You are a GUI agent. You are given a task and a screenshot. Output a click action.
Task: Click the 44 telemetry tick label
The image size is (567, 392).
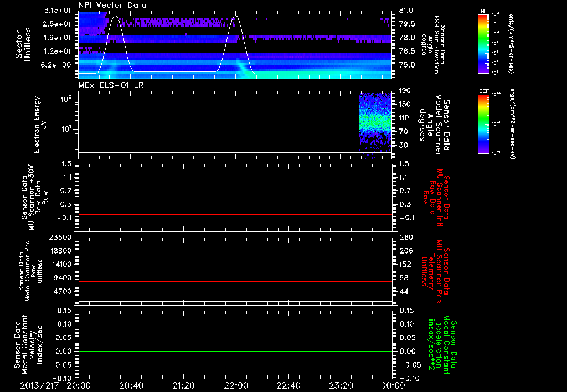[403, 291]
